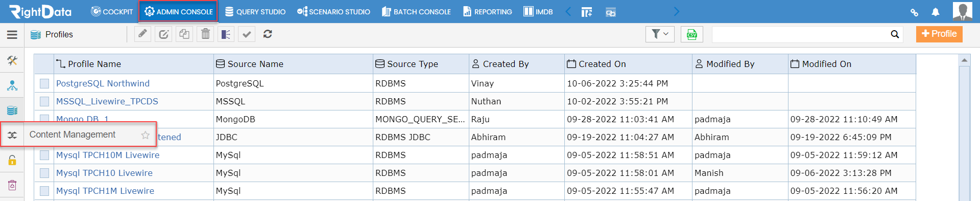
Task: Open the PostgreSQL Northwind profile
Action: tap(103, 83)
